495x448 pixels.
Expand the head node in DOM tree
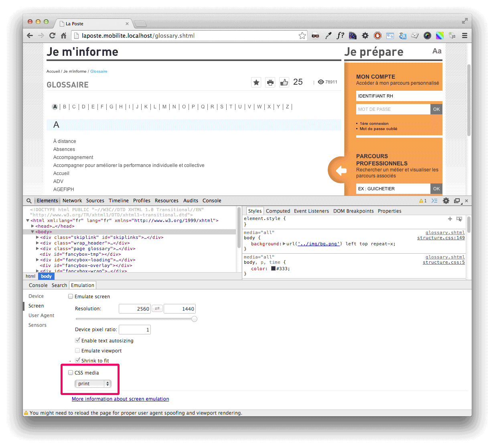tap(32, 226)
